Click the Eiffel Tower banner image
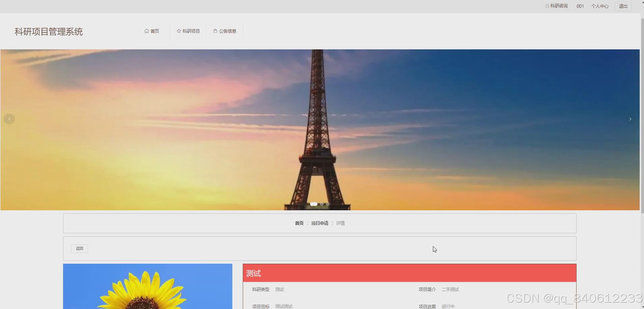The height and width of the screenshot is (309, 644). point(320,130)
